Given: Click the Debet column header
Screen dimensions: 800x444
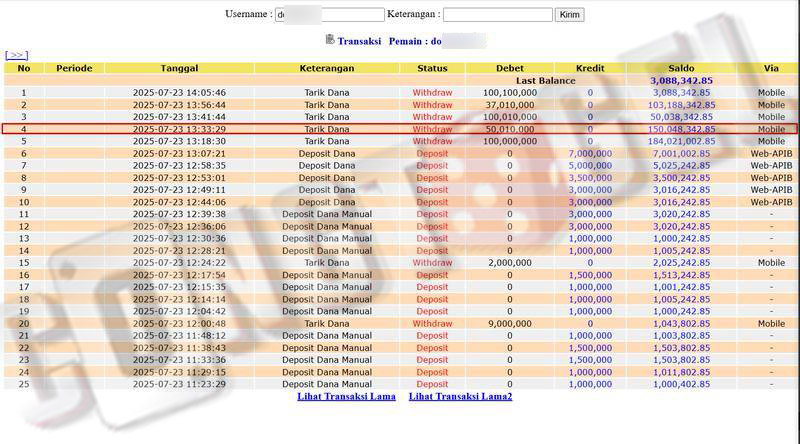Looking at the screenshot, I should coord(509,68).
